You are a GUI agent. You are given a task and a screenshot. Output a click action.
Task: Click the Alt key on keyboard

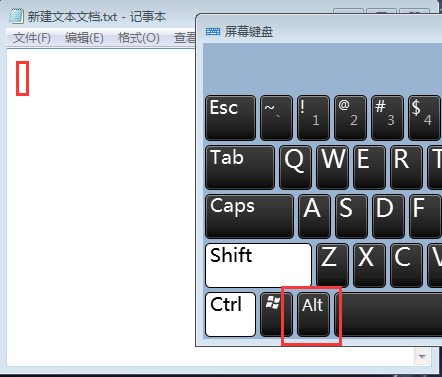click(313, 314)
